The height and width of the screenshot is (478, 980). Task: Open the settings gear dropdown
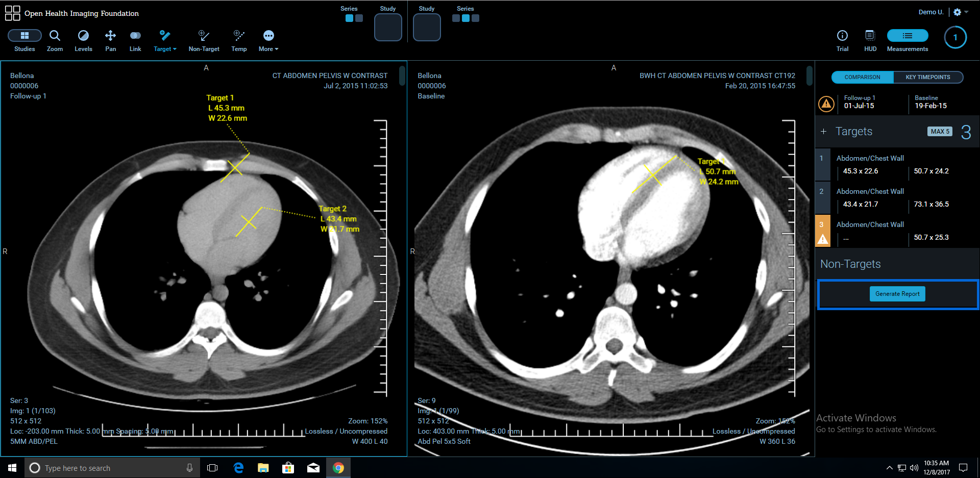coord(960,12)
